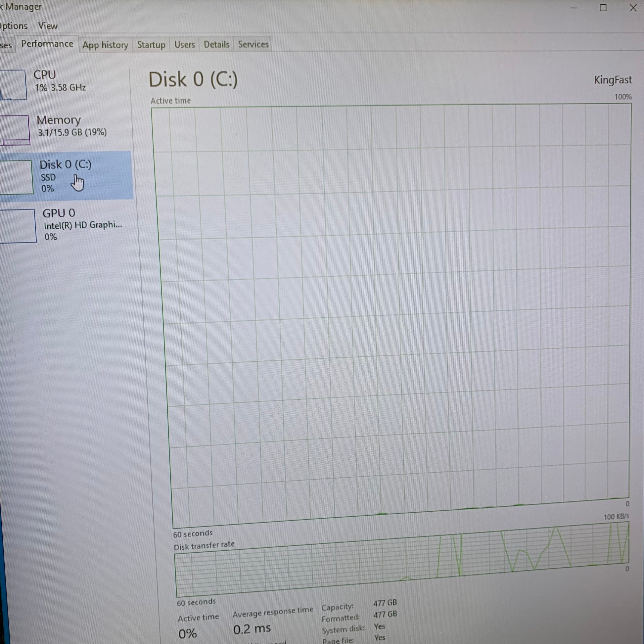Switch to the App history tab

click(105, 45)
